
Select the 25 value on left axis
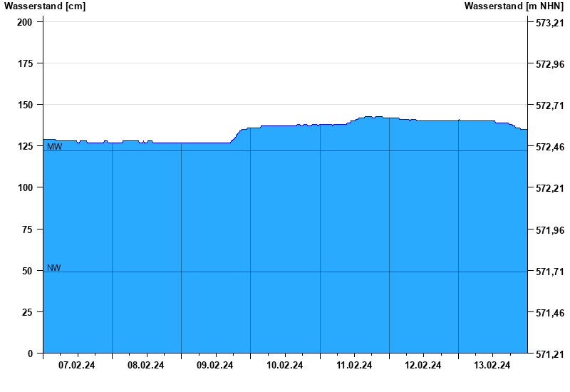pos(27,313)
